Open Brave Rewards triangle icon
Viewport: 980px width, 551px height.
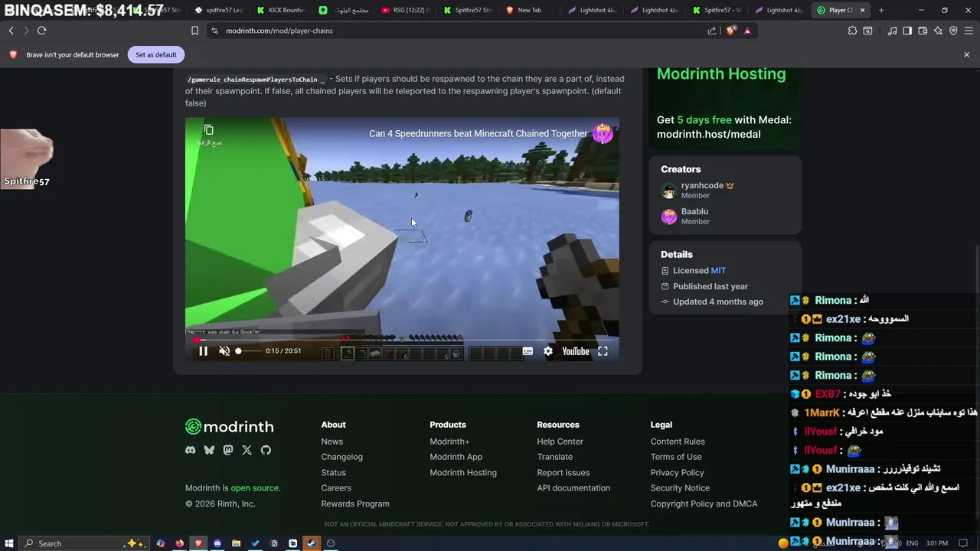[747, 31]
